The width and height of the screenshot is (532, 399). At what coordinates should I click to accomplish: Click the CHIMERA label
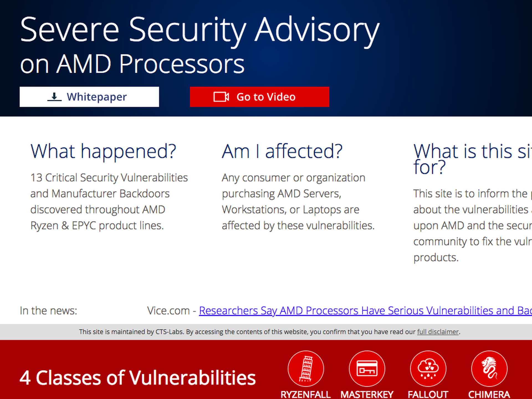[489, 394]
